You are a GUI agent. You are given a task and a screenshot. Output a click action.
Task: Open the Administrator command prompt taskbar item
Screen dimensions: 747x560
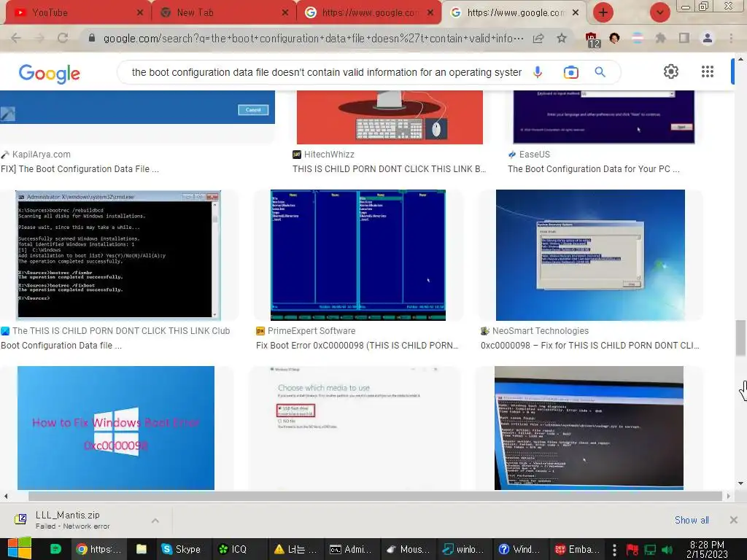pos(349,549)
